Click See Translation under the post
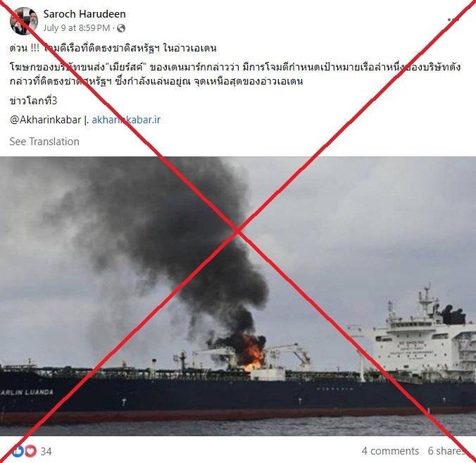This screenshot has width=476, height=463. 44,142
